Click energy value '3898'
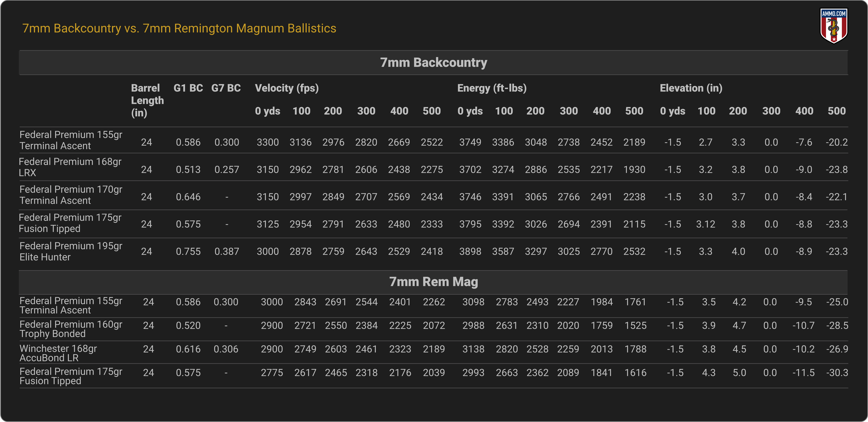This screenshot has width=868, height=422. click(470, 252)
